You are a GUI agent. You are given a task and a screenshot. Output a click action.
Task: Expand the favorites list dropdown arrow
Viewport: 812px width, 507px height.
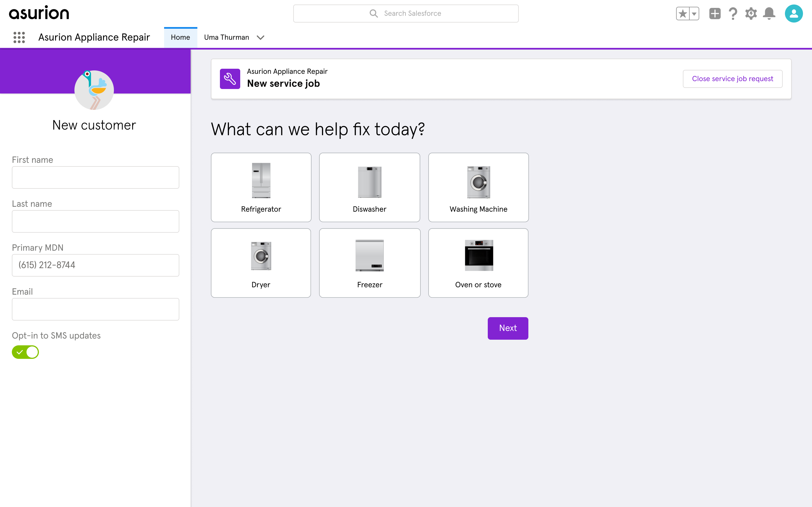694,14
